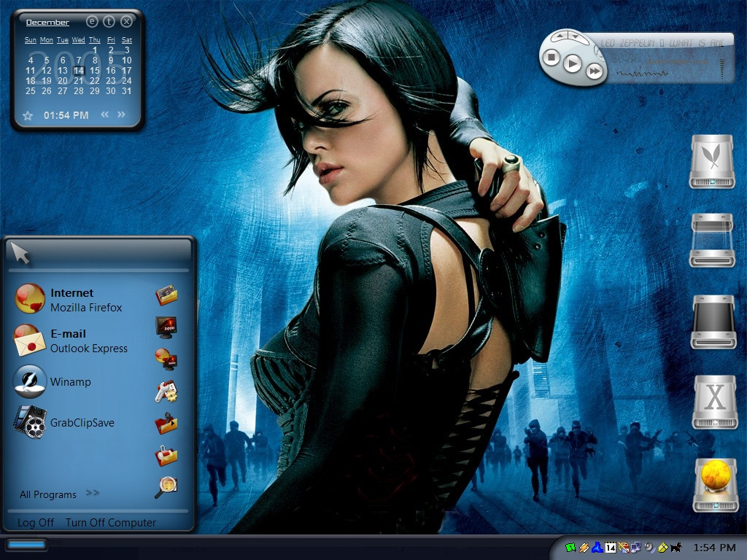Open Mozilla Firefox from the Internet entry
The image size is (747, 560).
86,300
